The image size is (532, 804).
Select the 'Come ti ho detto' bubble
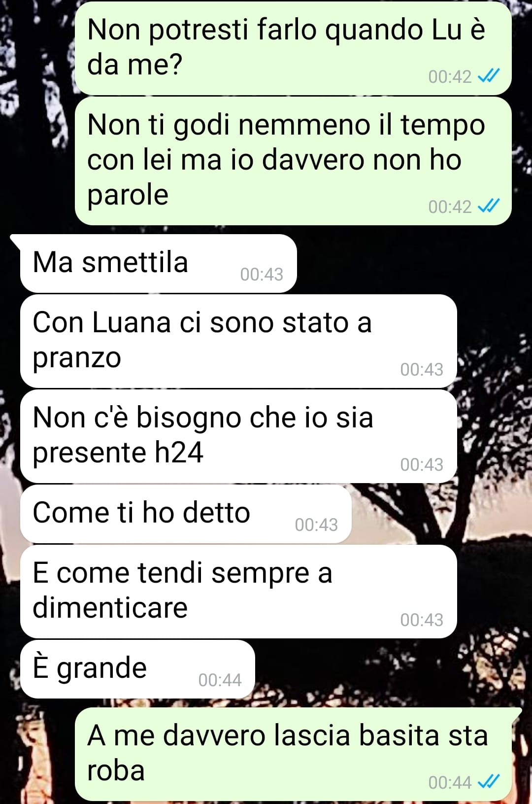(186, 514)
